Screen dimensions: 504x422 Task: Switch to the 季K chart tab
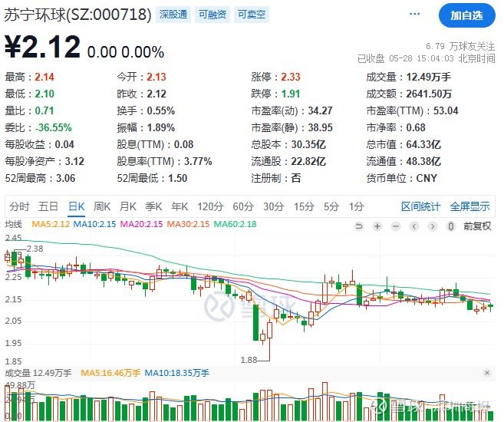pyautogui.click(x=153, y=206)
